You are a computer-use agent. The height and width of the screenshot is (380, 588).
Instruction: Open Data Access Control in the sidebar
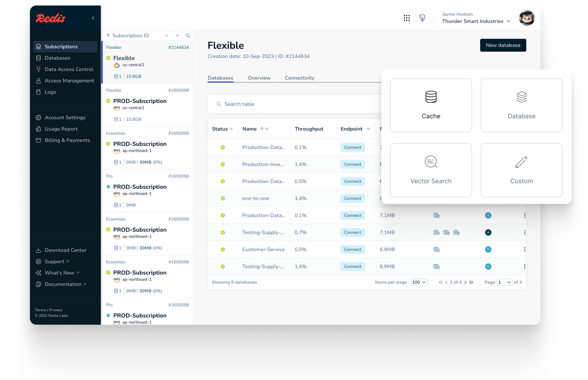coord(69,69)
